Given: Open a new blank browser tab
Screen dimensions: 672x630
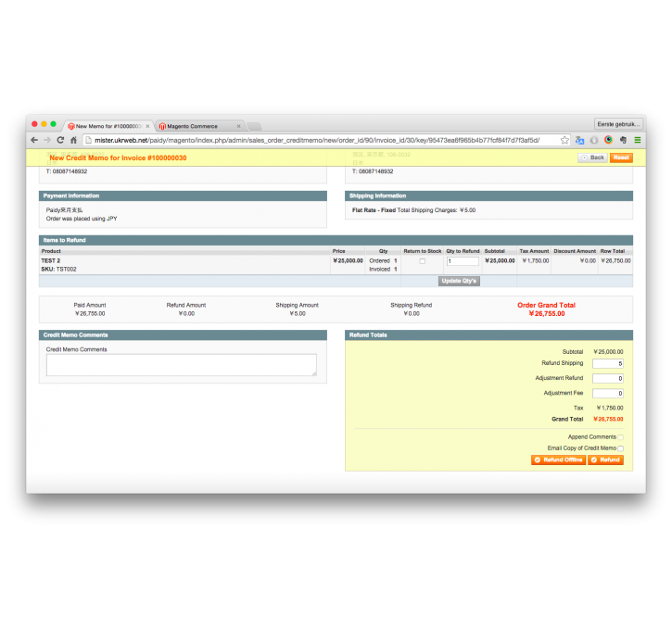Looking at the screenshot, I should tap(254, 126).
